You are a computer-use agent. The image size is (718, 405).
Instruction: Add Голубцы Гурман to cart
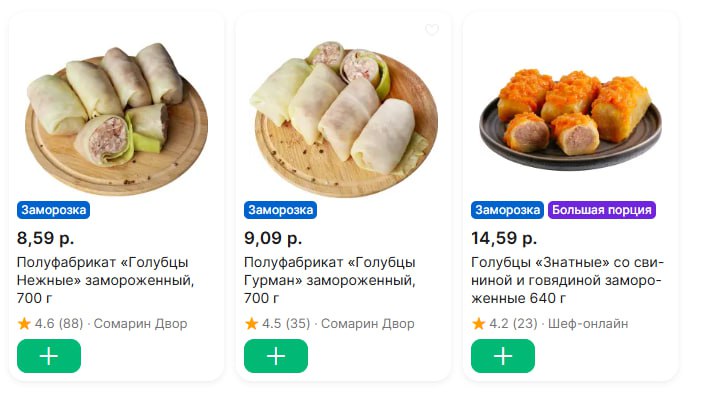coord(276,356)
